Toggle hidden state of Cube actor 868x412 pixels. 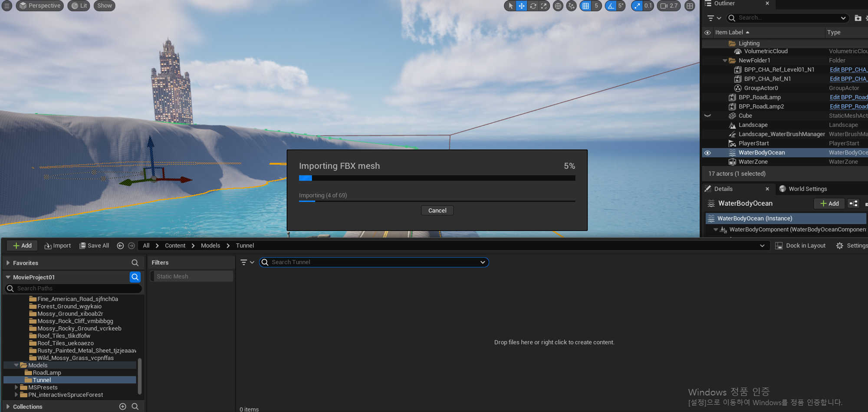pyautogui.click(x=707, y=116)
